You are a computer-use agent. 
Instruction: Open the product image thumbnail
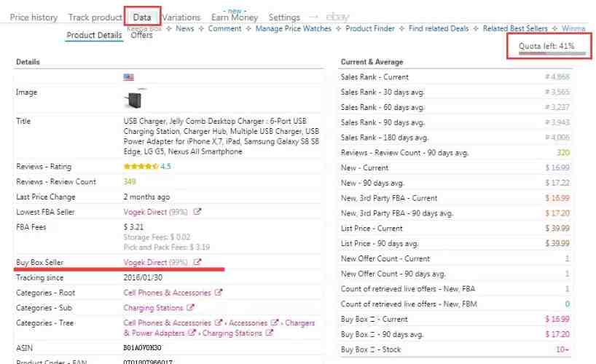133,99
